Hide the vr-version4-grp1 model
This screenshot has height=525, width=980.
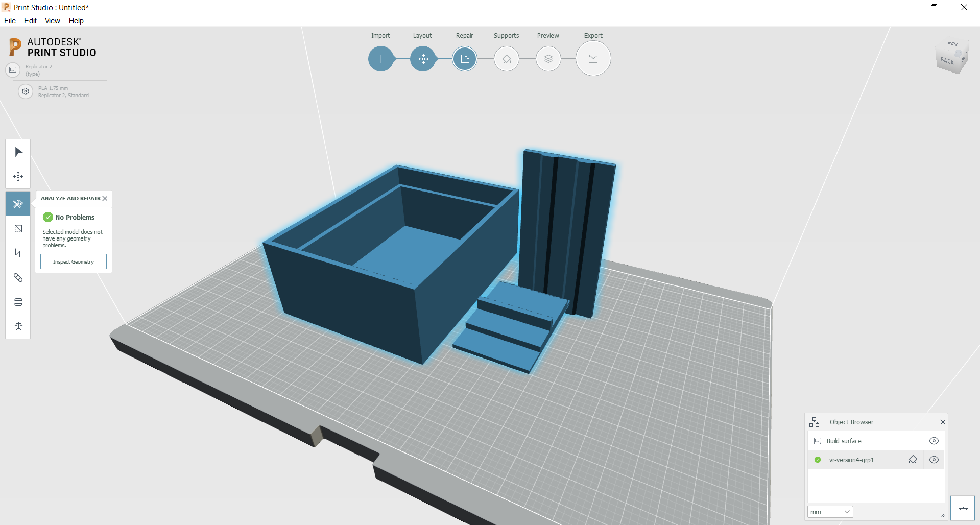[934, 460]
